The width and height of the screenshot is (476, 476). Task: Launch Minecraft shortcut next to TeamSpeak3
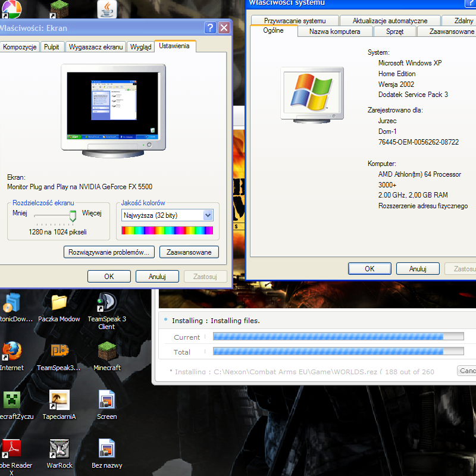107,351
